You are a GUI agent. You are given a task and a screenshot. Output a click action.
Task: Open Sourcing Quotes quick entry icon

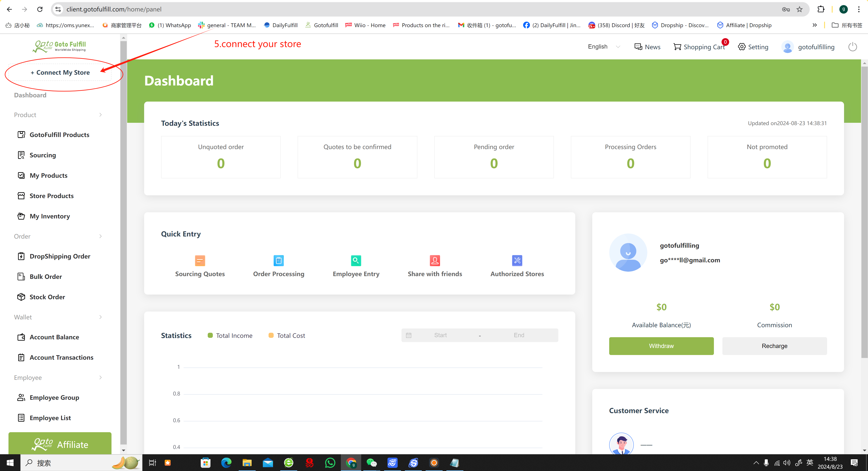point(200,261)
